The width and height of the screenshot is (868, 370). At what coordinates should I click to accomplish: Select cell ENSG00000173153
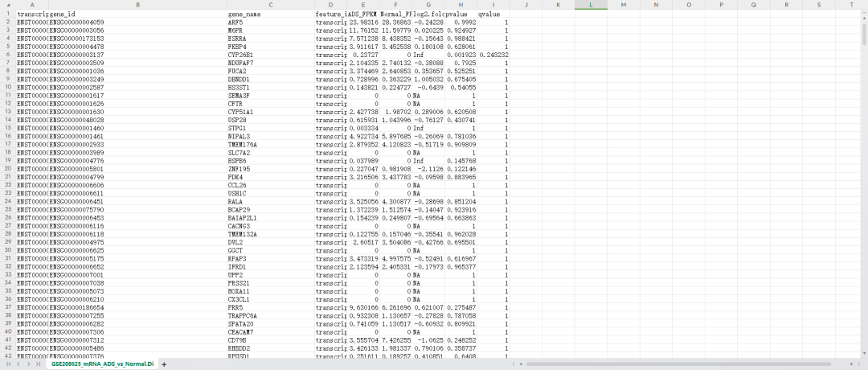(137, 39)
